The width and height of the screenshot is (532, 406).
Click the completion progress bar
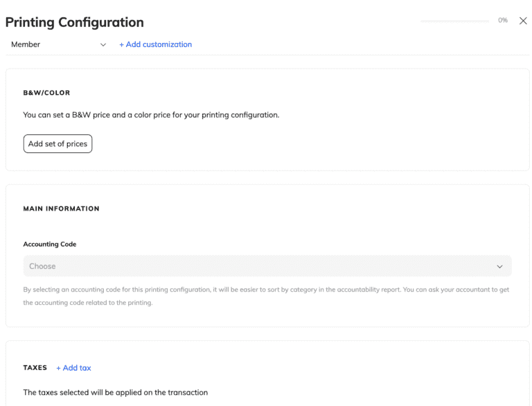(454, 21)
